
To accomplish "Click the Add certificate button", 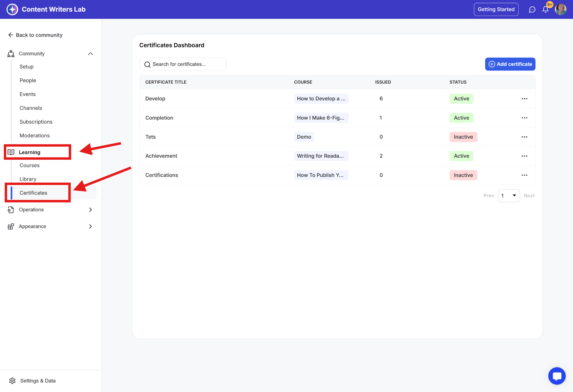I will pos(510,64).
